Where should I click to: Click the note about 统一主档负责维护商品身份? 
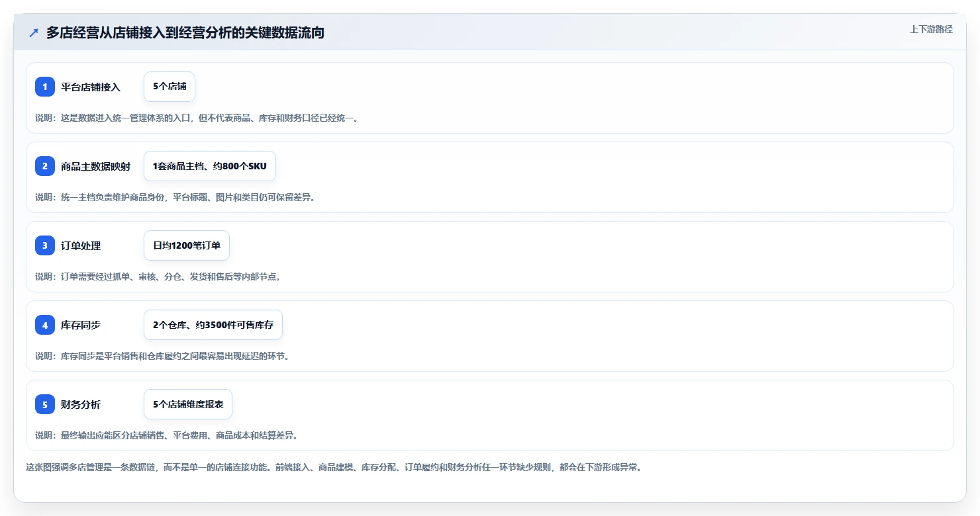tap(175, 197)
